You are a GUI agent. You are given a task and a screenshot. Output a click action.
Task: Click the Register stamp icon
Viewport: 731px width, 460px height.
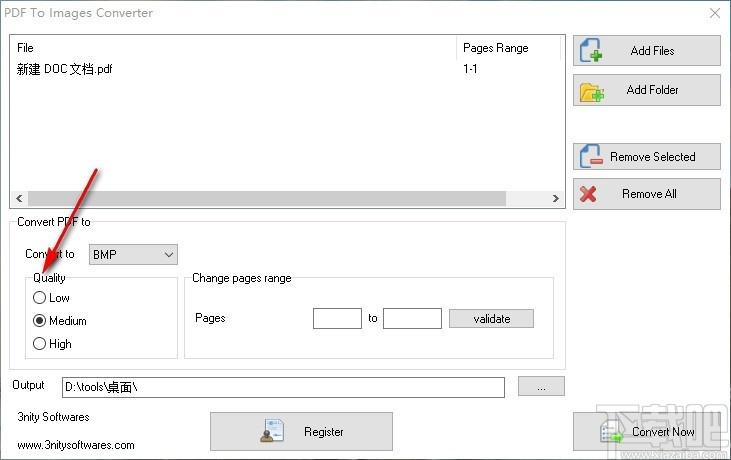click(x=272, y=431)
